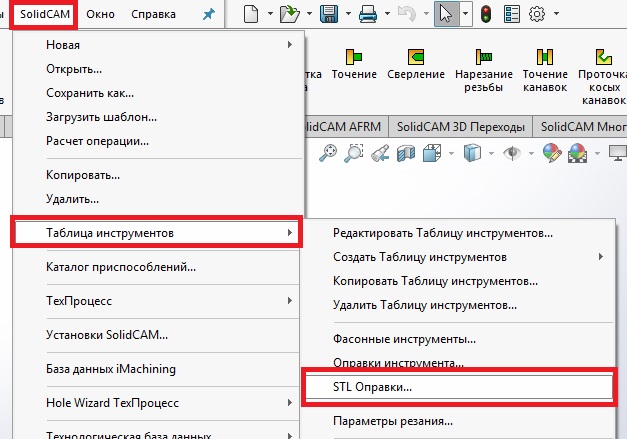The height and width of the screenshot is (439, 627).
Task: Pin the menu with the pushpin icon
Action: pos(209,14)
